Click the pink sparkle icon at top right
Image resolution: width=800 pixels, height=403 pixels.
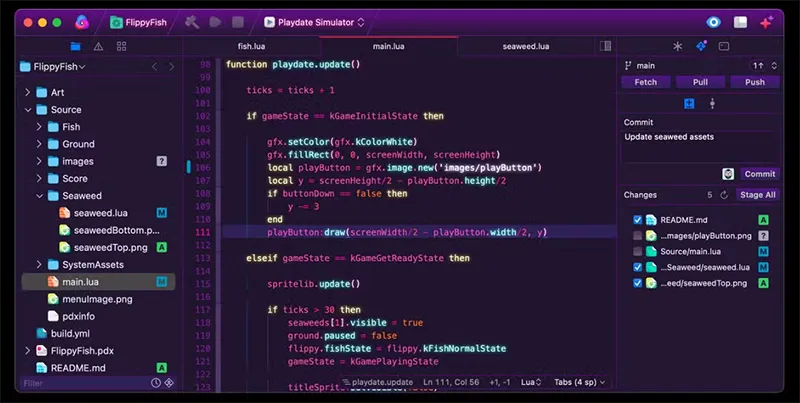point(766,21)
